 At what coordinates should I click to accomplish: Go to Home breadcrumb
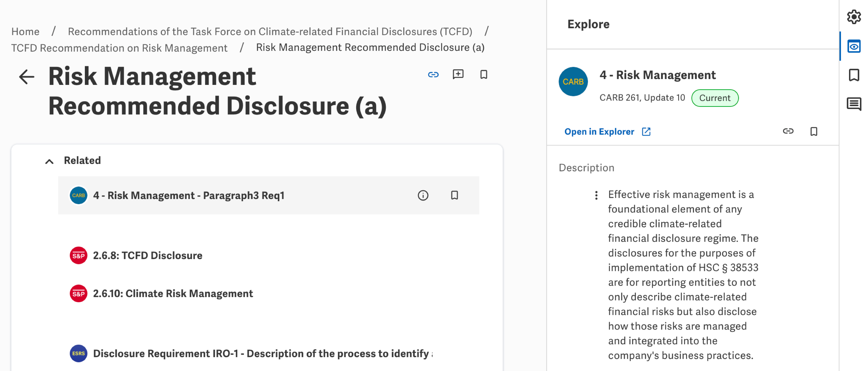point(25,31)
